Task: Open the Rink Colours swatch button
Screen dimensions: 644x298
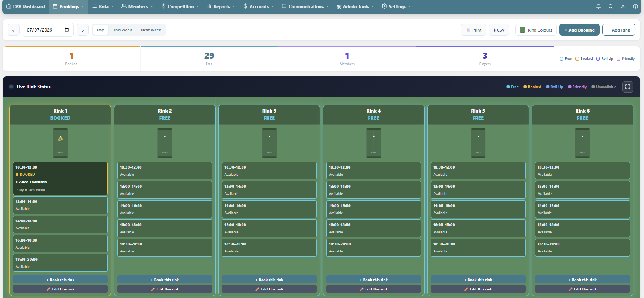Action: click(x=536, y=30)
